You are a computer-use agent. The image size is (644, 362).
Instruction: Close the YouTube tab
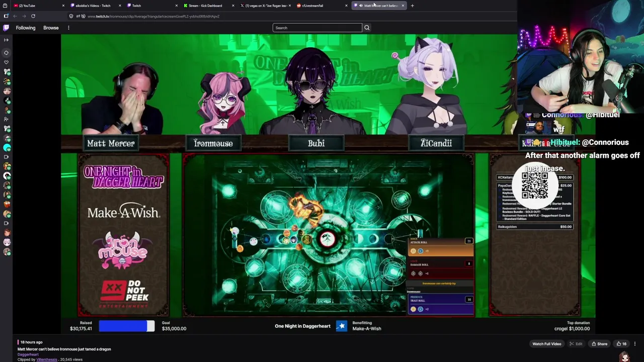[63, 6]
